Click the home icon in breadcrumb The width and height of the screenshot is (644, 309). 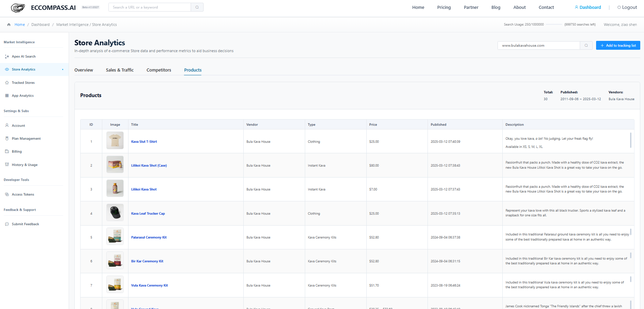coord(9,25)
